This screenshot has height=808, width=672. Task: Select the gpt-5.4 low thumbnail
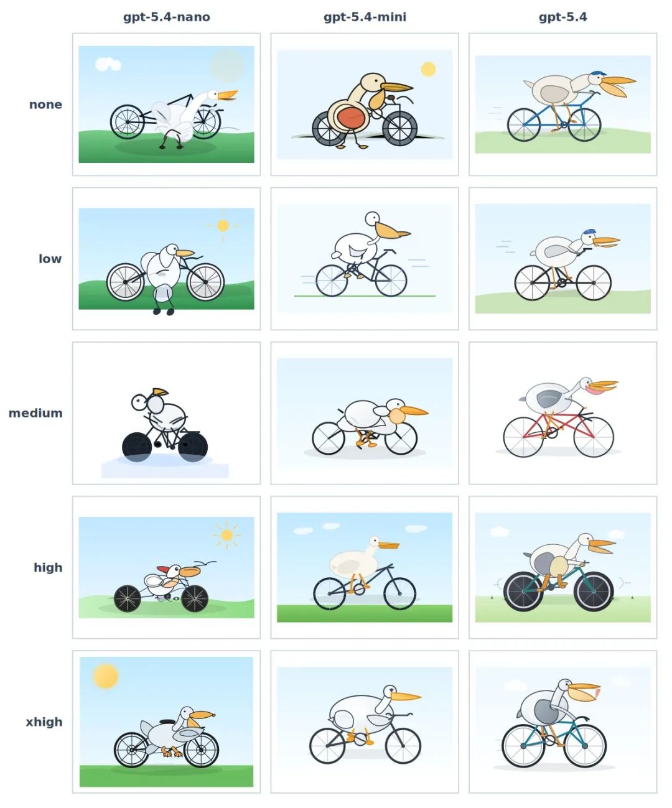click(562, 259)
